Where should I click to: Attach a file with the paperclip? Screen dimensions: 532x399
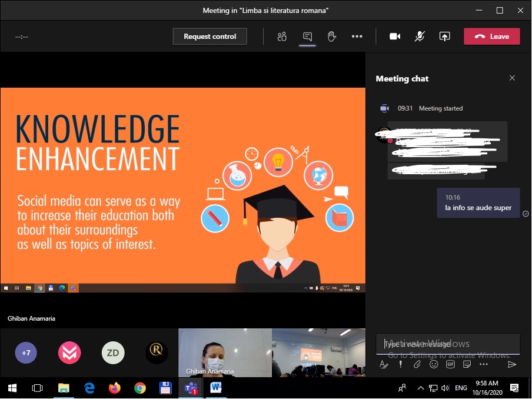point(417,364)
